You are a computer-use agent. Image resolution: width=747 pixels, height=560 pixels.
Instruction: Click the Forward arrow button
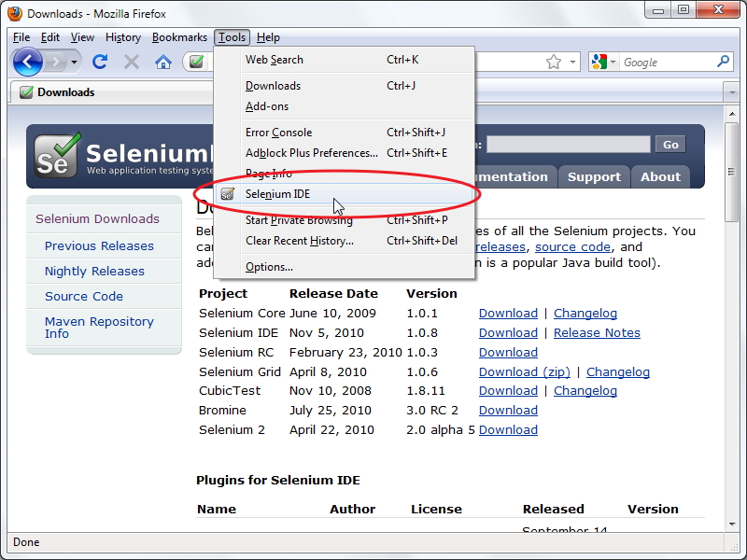(x=56, y=62)
